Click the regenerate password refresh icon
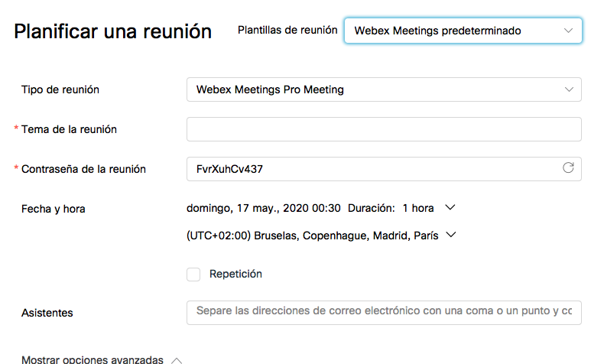604x364 pixels. tap(568, 168)
